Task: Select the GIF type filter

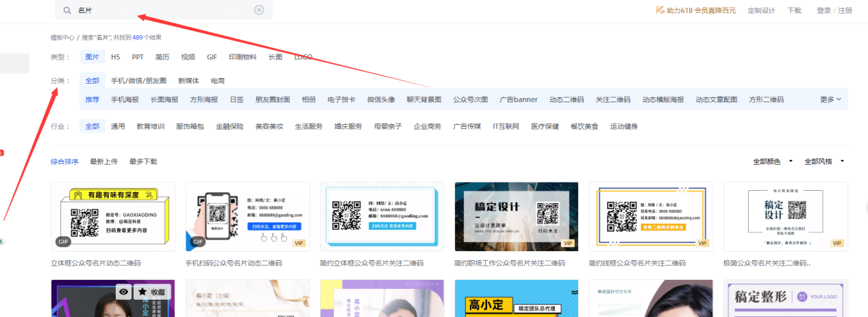Action: click(212, 57)
